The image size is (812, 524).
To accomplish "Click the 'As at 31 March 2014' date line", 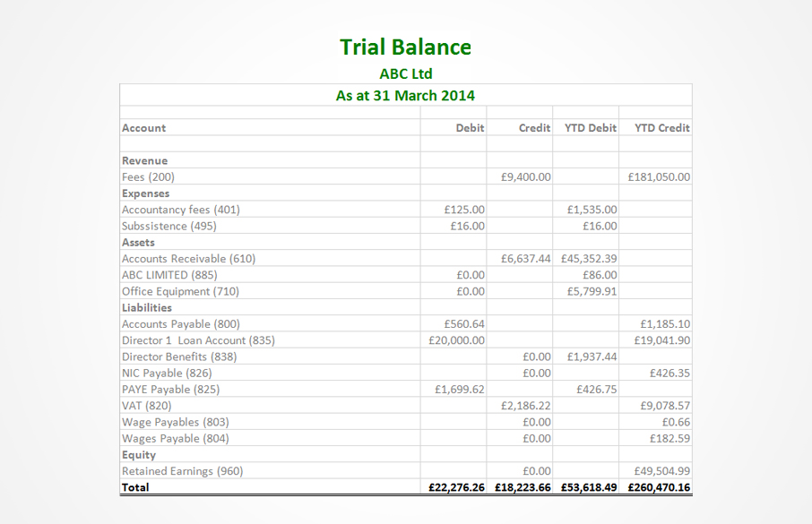I will (405, 95).
